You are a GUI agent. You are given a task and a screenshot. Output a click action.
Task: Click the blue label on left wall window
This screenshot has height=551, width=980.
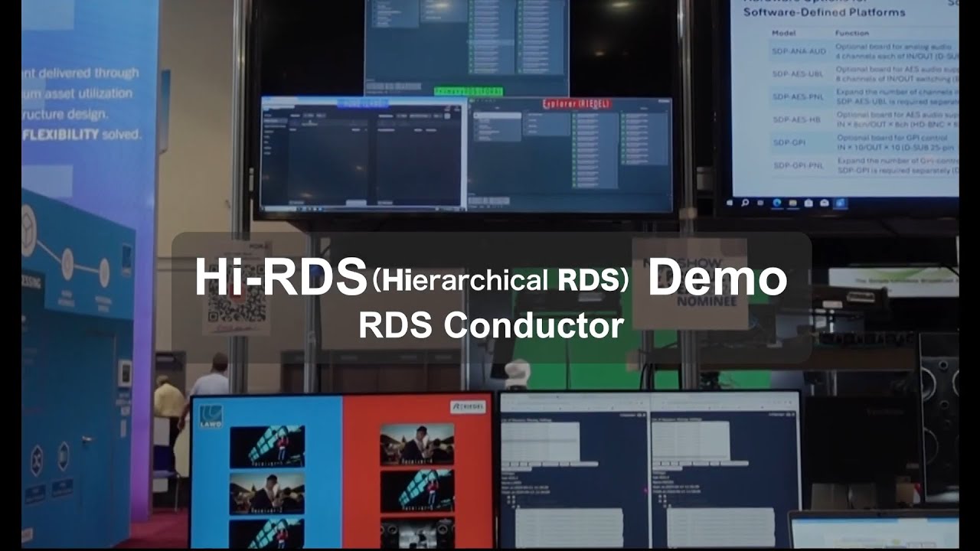coord(364,103)
